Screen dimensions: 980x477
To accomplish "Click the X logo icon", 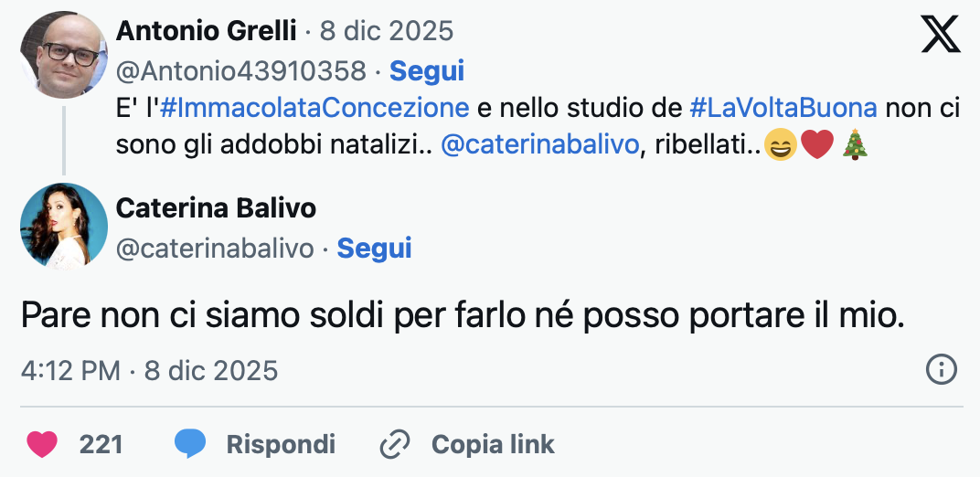I will (940, 34).
